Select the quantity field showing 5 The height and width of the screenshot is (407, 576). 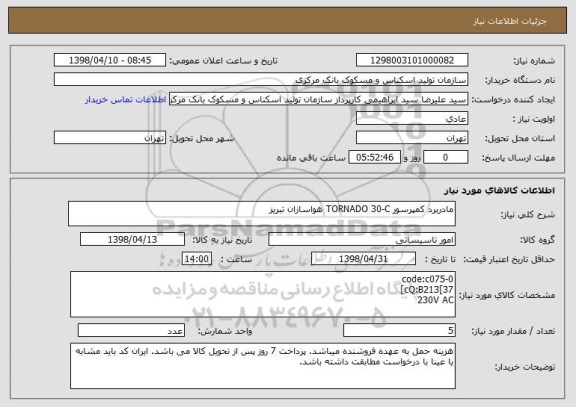[x=399, y=331]
